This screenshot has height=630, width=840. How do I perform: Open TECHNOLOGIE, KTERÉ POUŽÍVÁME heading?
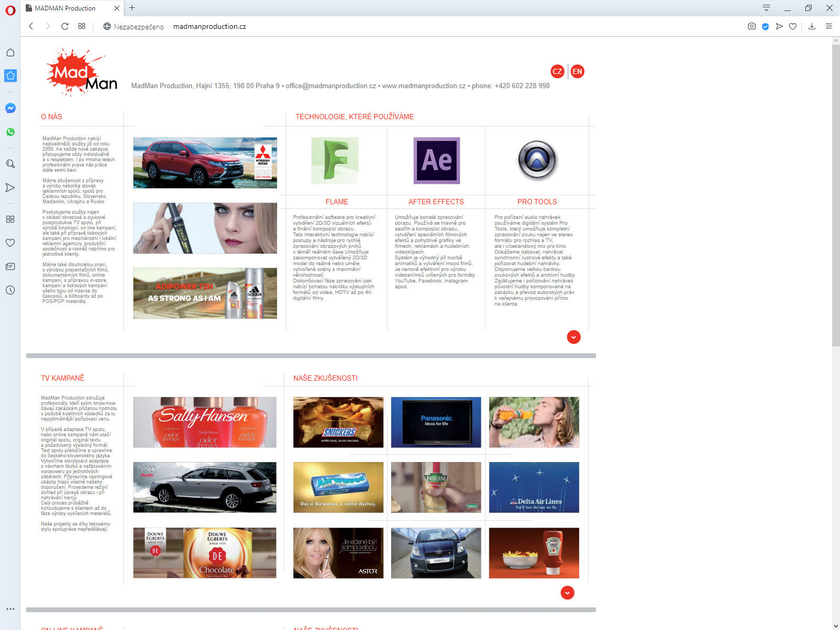click(354, 117)
